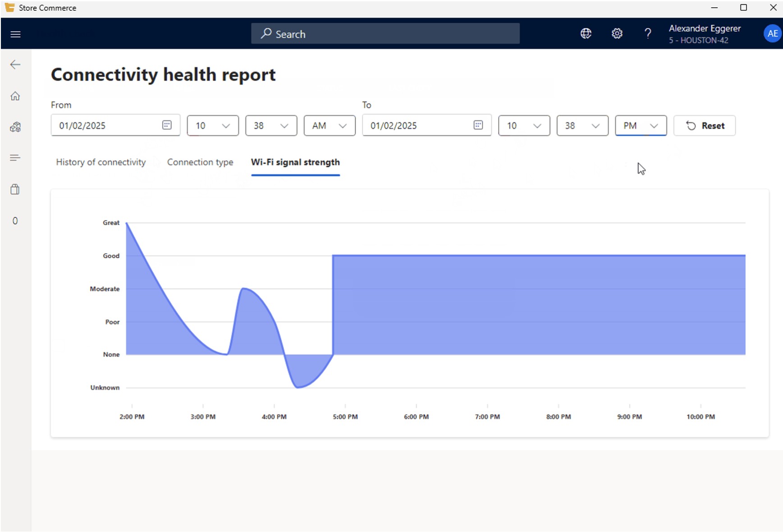Click the From date field 01/02/2025
The image size is (783, 532).
[115, 125]
